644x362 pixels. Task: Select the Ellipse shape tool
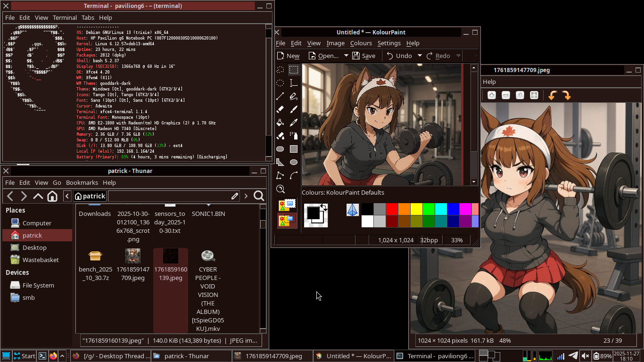click(293, 162)
